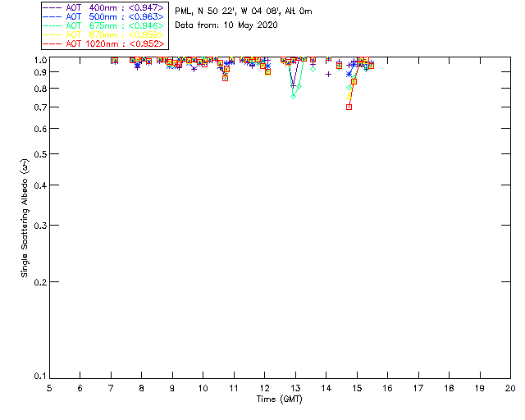525x420 pixels.
Task: Click the 'Time (GMT)' x-axis label
Action: click(280, 399)
